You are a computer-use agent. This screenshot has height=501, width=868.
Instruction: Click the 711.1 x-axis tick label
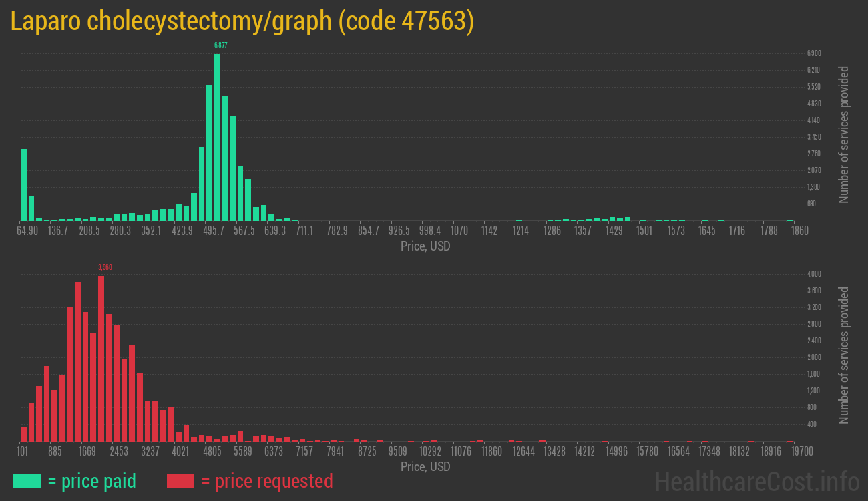305,231
